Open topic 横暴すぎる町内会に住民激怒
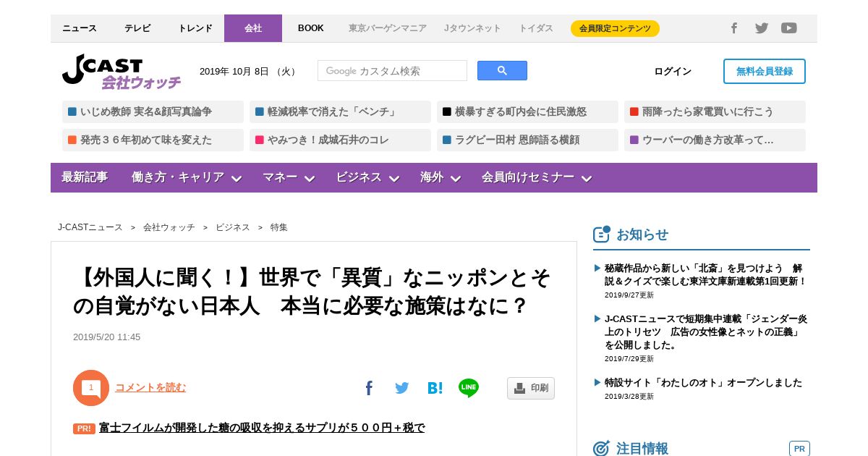 coord(527,111)
